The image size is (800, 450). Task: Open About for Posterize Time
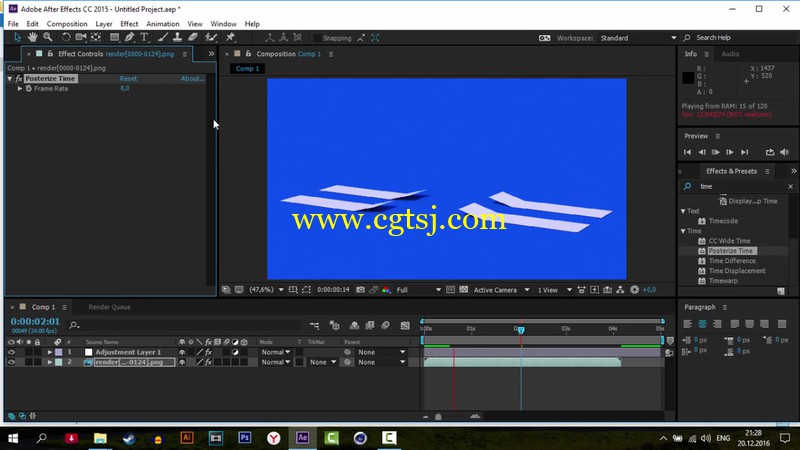192,79
